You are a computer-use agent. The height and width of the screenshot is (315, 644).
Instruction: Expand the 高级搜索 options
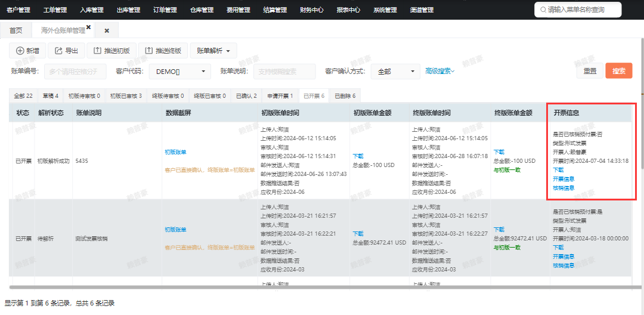[x=440, y=71]
